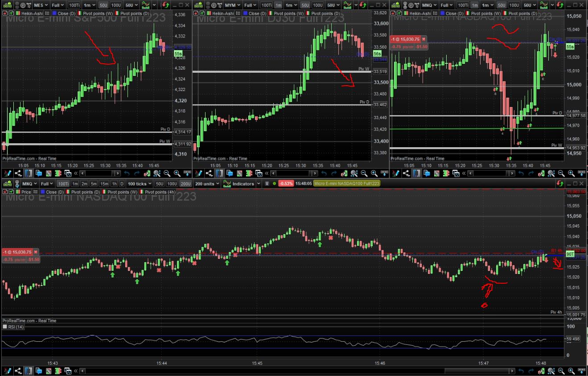Image resolution: width=588 pixels, height=376 pixels.
Task: Zoom in on the MYM chart
Action: tap(374, 173)
